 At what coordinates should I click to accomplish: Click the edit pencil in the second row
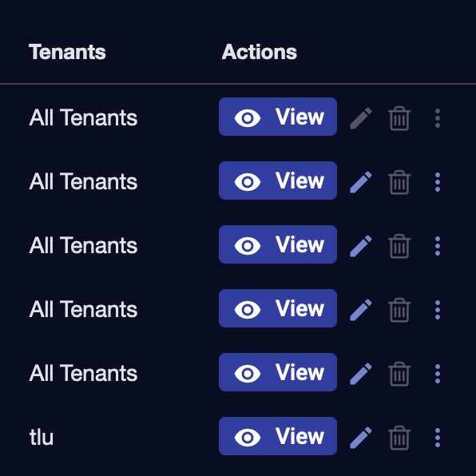tap(361, 182)
